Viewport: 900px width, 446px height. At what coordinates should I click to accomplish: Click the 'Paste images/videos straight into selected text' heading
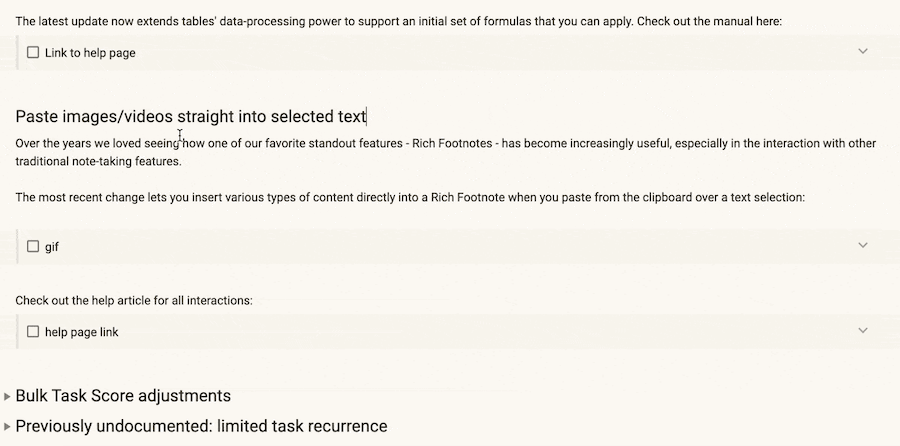191,117
